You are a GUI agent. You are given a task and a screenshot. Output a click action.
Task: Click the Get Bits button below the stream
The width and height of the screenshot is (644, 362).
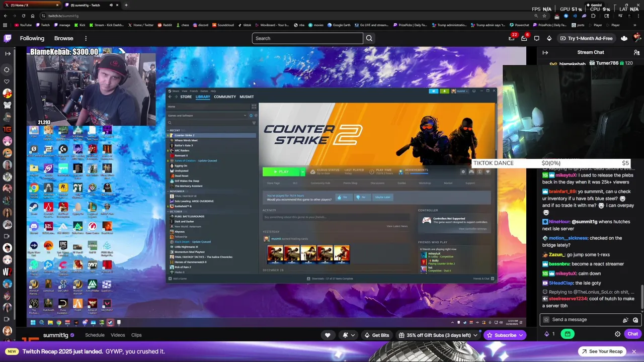pos(377,335)
